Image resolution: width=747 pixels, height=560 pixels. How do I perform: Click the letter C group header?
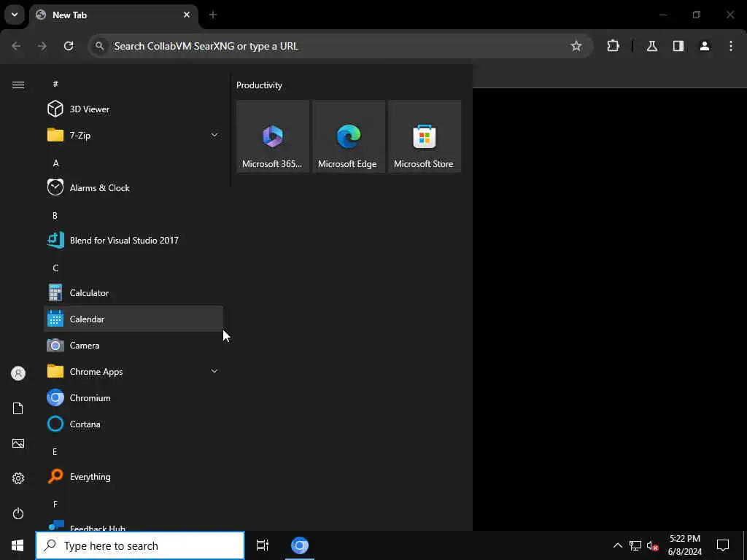[x=55, y=268]
